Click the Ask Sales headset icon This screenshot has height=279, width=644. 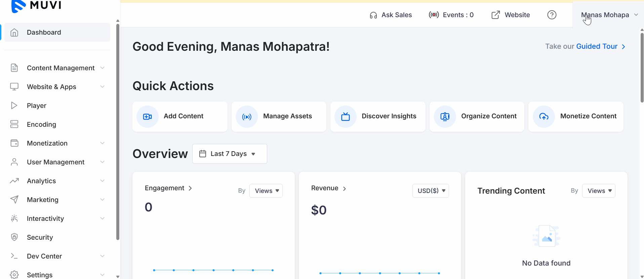point(373,15)
